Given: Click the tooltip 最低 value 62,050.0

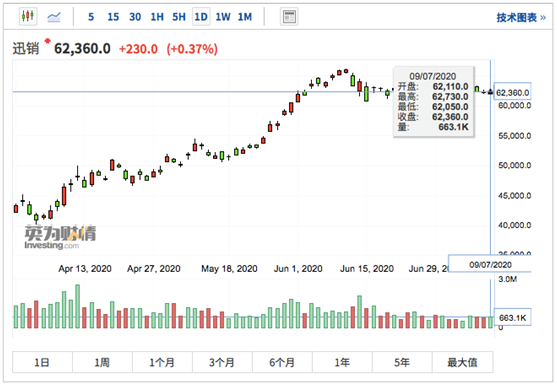Looking at the screenshot, I should click(450, 107).
